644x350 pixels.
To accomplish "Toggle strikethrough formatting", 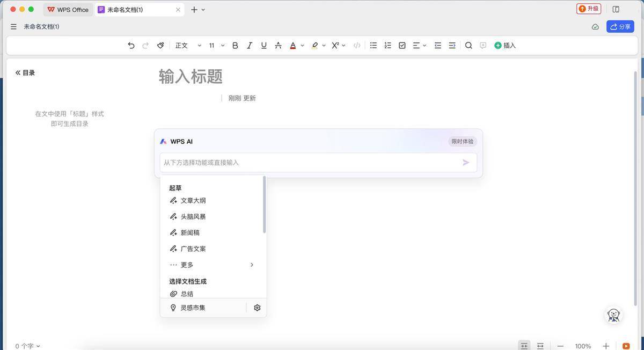I will click(x=278, y=46).
